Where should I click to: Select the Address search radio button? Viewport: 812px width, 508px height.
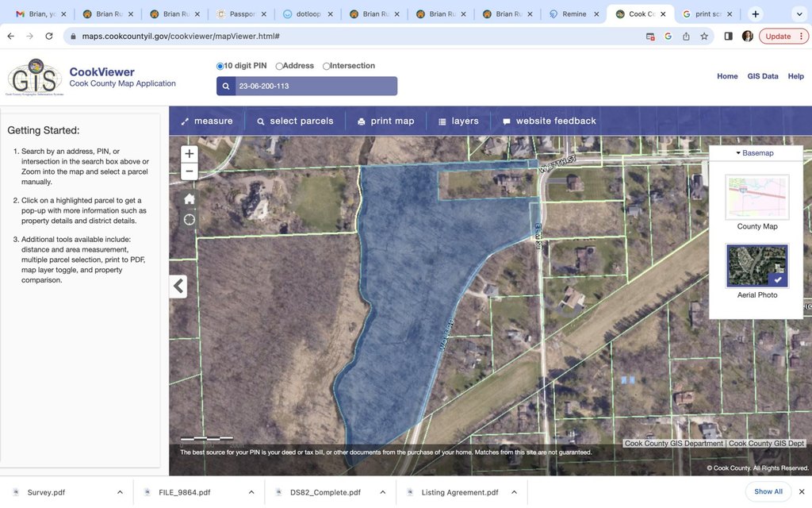(280, 67)
